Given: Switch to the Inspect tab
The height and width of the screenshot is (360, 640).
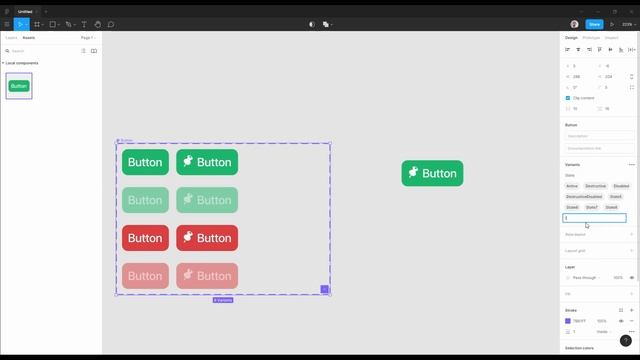Looking at the screenshot, I should 611,38.
